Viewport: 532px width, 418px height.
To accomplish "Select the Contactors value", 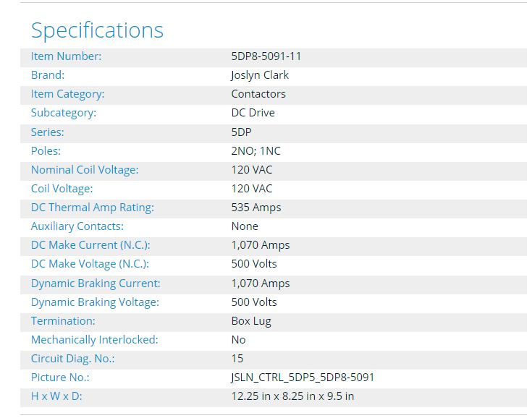I will click(x=258, y=94).
